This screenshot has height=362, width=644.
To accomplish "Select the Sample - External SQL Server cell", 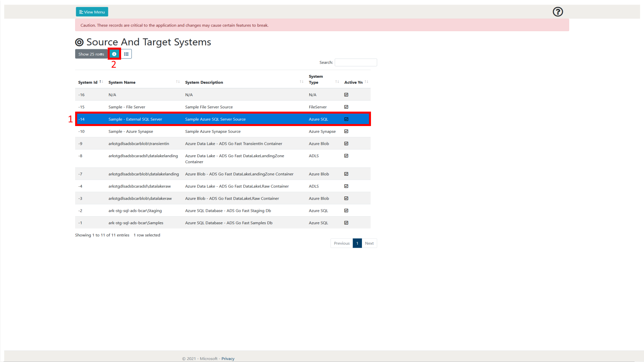I will (135, 119).
